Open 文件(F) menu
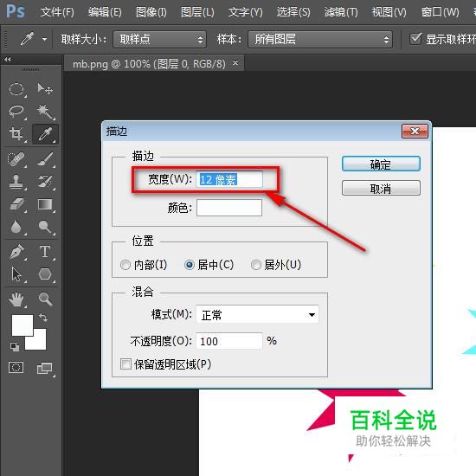 (x=57, y=12)
